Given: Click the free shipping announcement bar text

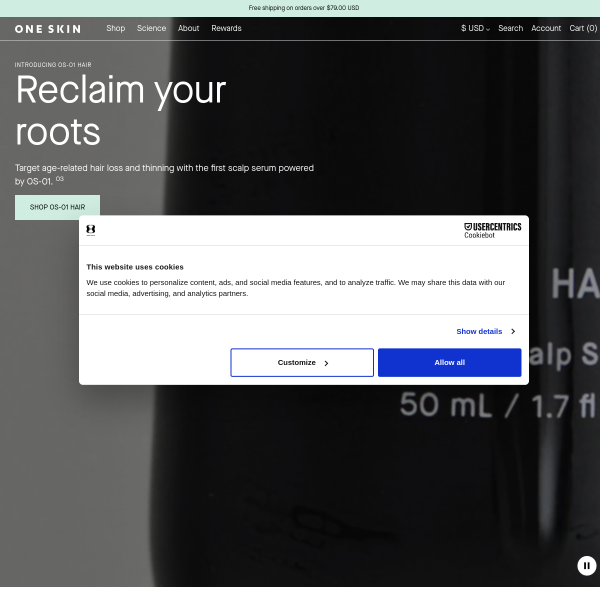Looking at the screenshot, I should (x=303, y=8).
